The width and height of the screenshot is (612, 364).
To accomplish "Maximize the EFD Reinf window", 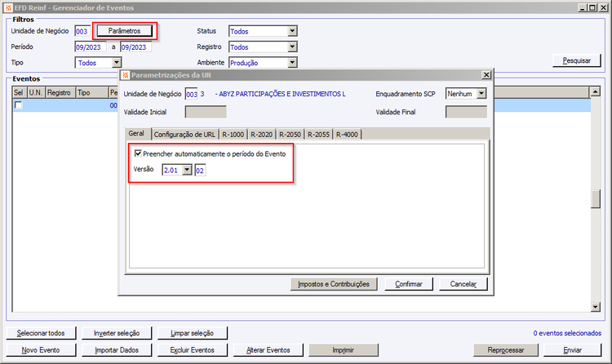I will tap(592, 7).
